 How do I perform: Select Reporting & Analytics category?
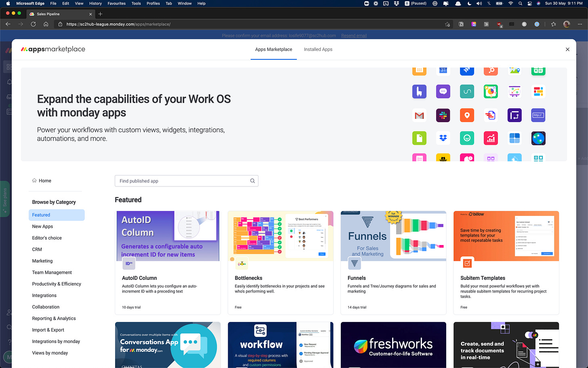click(54, 319)
